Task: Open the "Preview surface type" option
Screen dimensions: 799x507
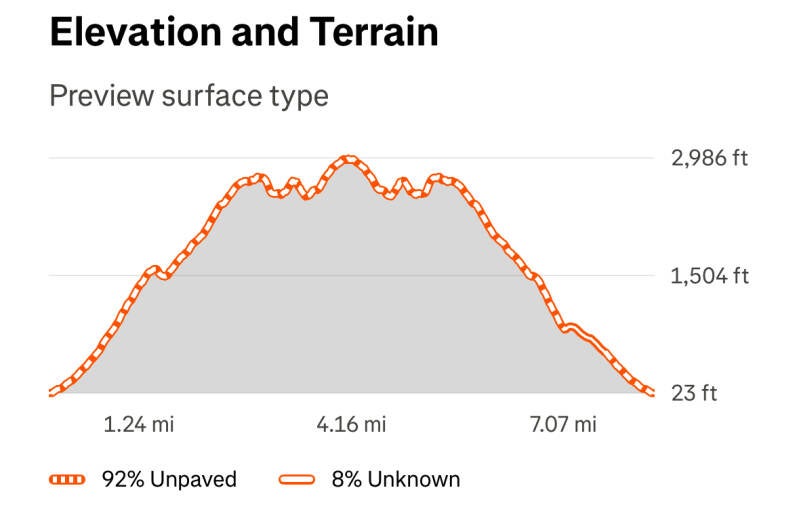Action: (x=189, y=96)
